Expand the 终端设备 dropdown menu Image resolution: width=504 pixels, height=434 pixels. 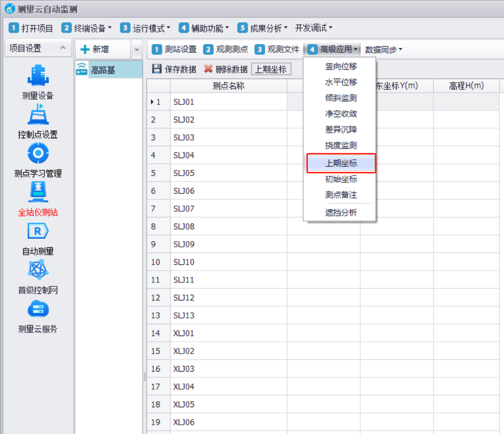coord(87,28)
